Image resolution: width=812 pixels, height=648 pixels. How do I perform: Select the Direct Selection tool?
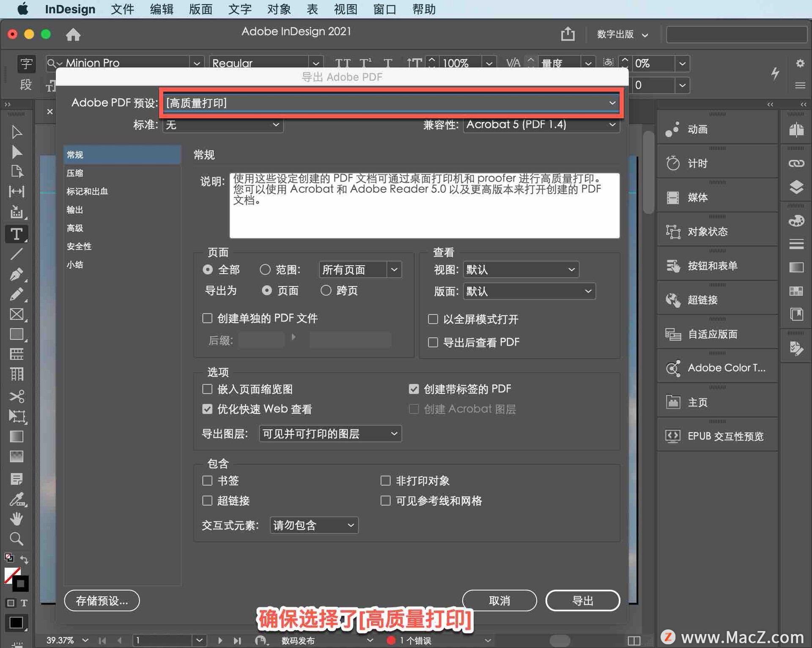click(x=16, y=152)
